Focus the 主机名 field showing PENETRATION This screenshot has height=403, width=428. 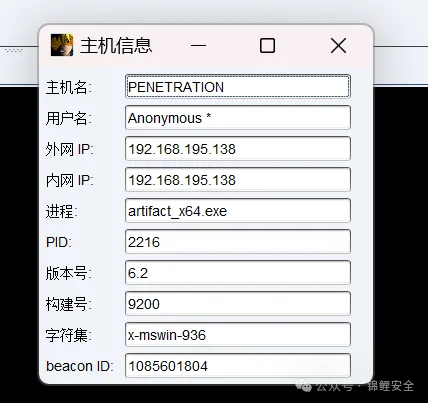(238, 87)
